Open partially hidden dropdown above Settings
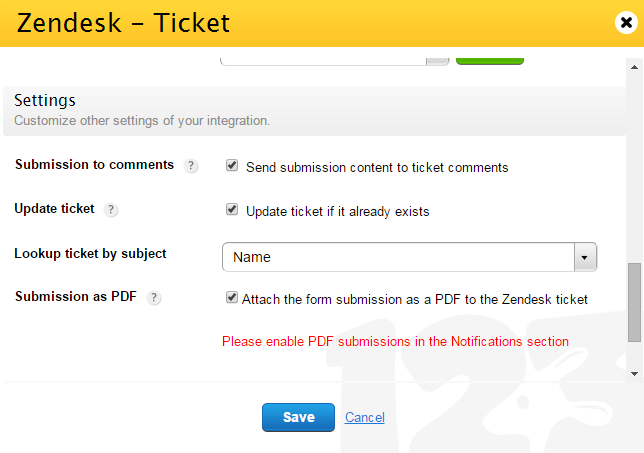Image resolution: width=644 pixels, height=453 pixels. point(334,61)
